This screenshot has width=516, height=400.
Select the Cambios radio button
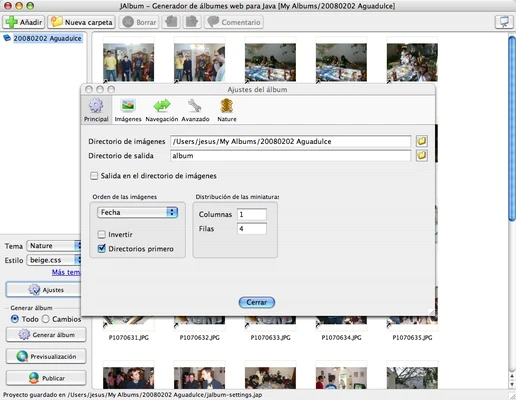pos(46,319)
